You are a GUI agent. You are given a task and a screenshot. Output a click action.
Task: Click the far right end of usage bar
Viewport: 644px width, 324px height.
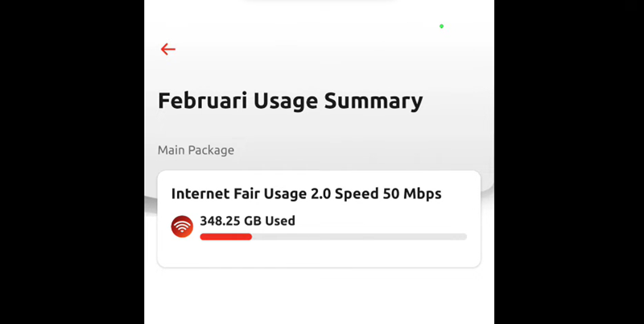(464, 237)
